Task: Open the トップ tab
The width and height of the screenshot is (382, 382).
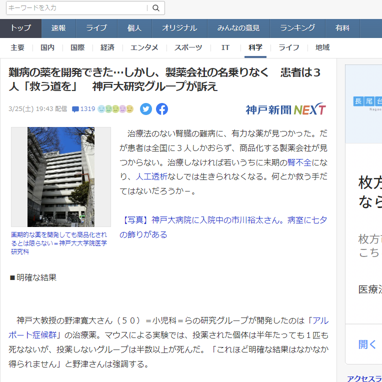Action: (21, 28)
